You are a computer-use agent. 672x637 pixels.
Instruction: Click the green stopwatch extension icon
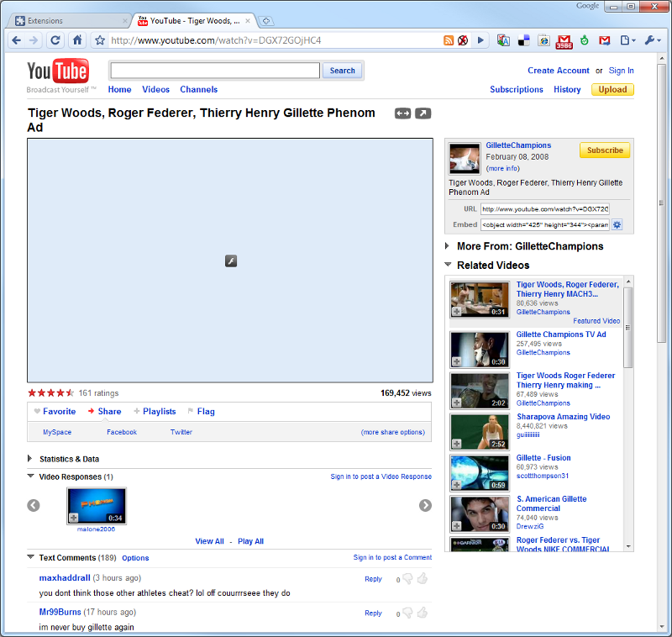tap(584, 40)
